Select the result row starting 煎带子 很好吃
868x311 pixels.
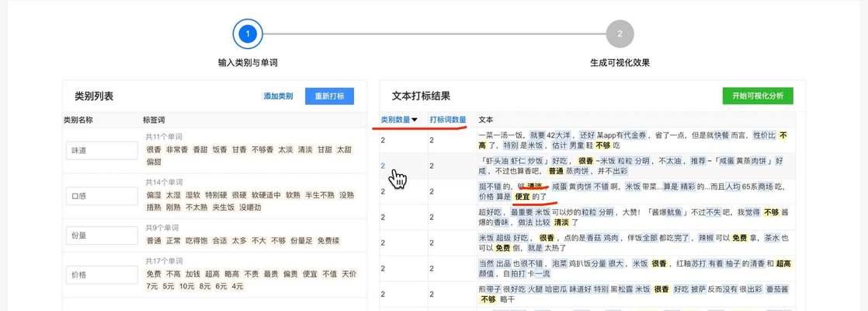[x=588, y=294]
